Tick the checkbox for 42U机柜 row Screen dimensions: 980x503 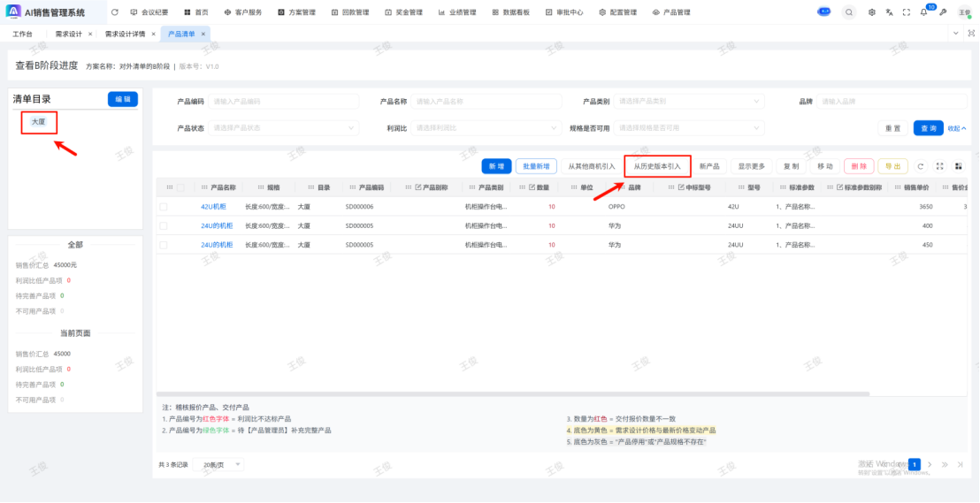tap(163, 206)
